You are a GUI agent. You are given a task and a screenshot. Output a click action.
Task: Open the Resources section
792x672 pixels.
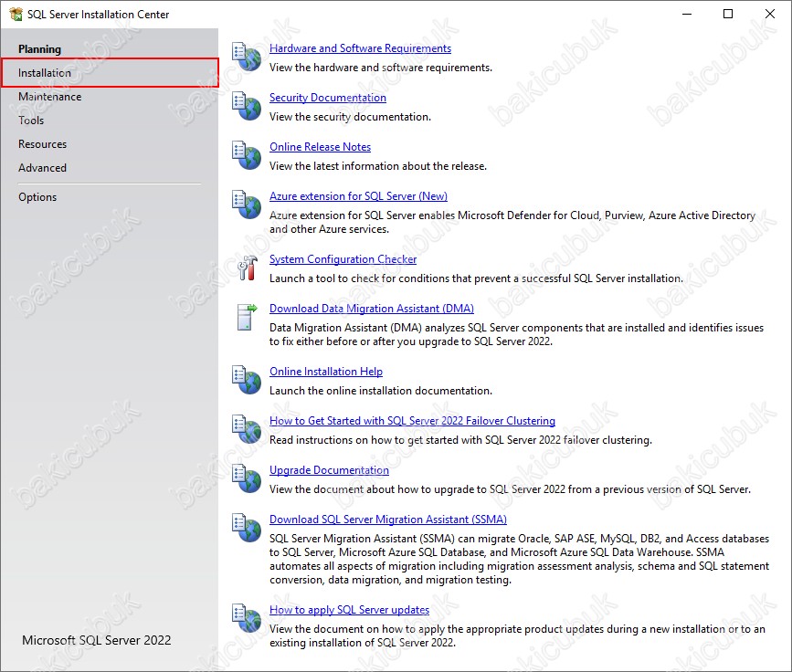[42, 144]
